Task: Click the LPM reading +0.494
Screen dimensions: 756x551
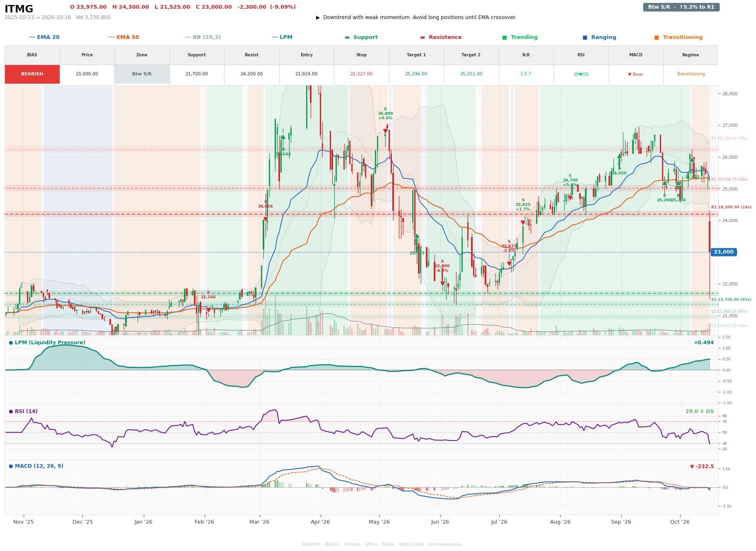Action: 704,343
